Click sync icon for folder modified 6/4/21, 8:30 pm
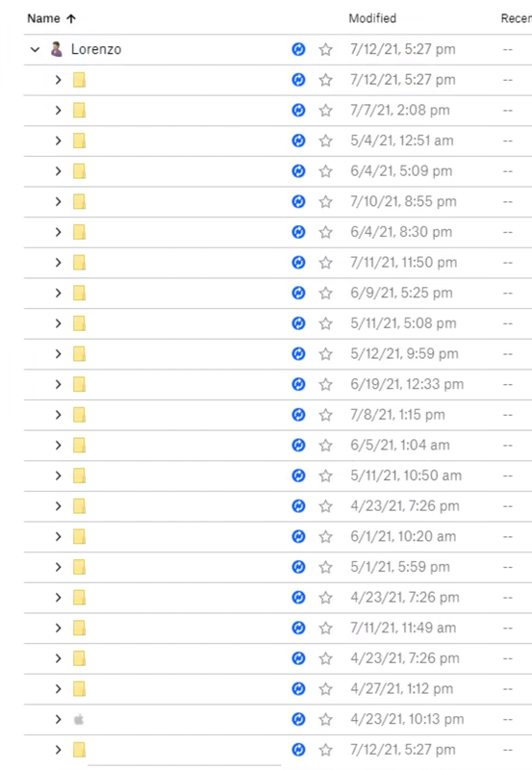 [298, 232]
